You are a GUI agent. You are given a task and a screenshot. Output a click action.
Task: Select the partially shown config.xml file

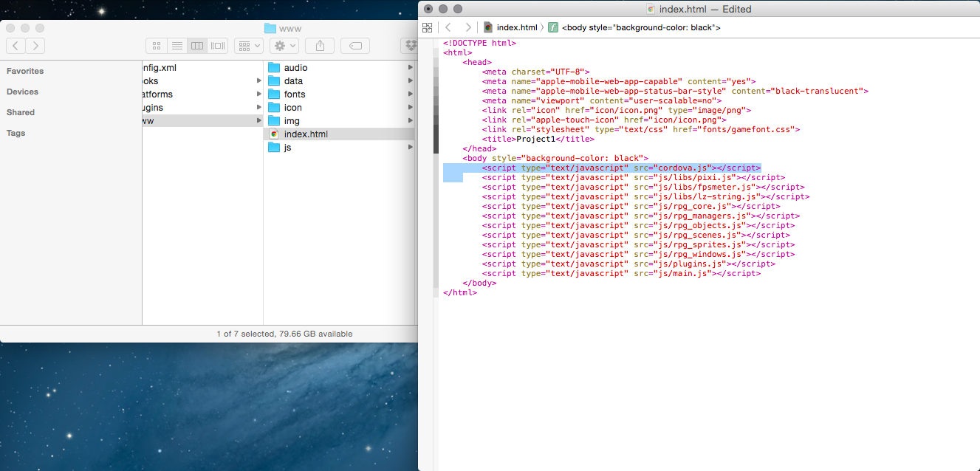point(160,68)
